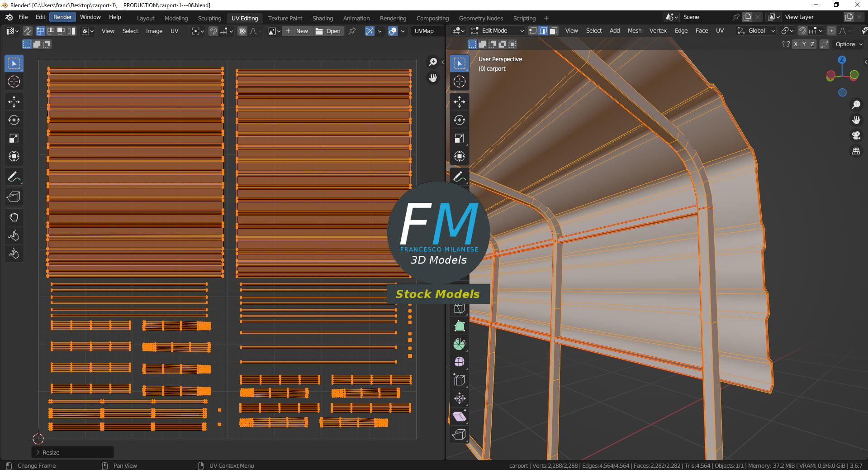Enable UV island selection mode
Screen dimensions: 868x470
[71, 31]
